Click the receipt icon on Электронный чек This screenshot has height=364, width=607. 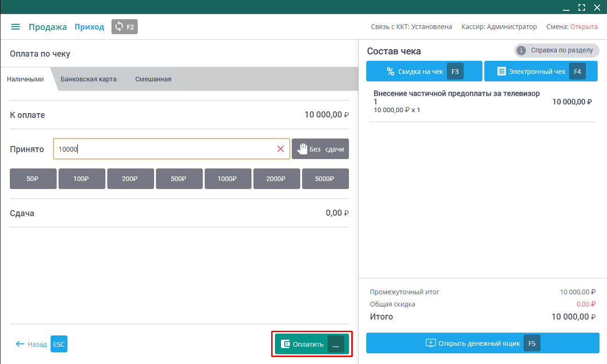click(x=502, y=72)
